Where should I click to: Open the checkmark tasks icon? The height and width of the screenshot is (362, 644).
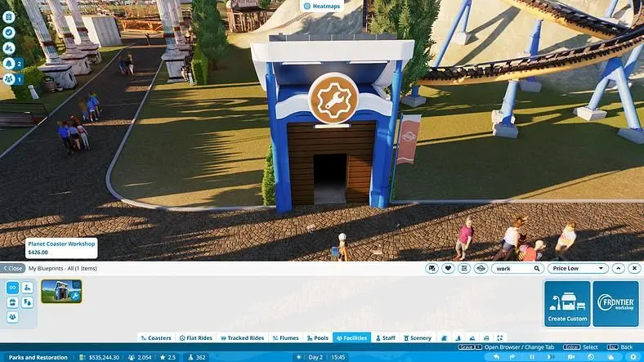[9, 33]
